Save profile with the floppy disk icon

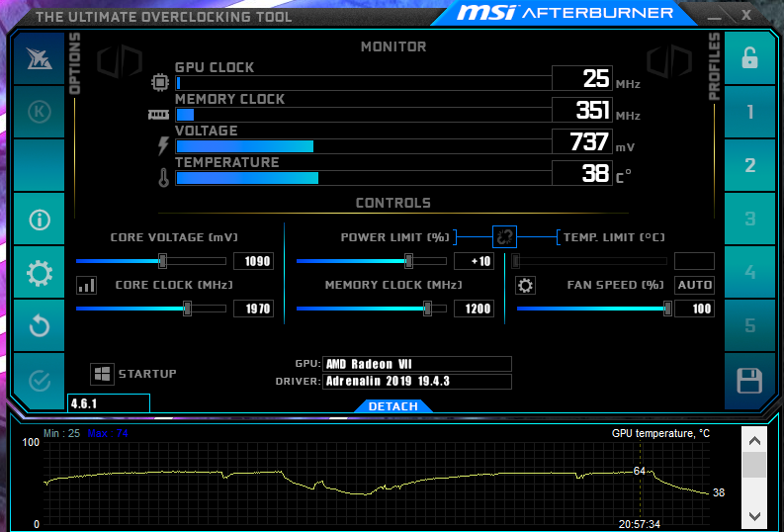tap(749, 381)
